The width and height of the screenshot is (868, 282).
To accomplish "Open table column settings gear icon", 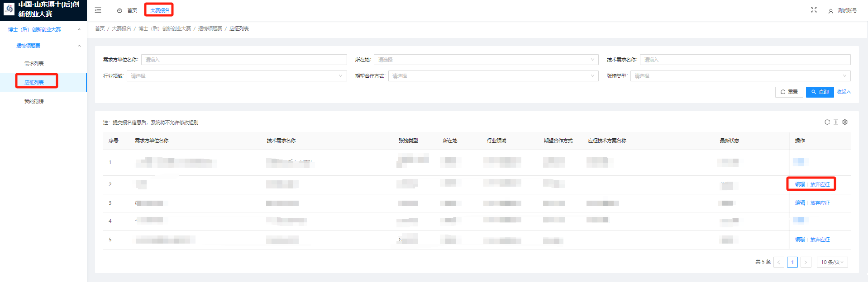I will 845,122.
